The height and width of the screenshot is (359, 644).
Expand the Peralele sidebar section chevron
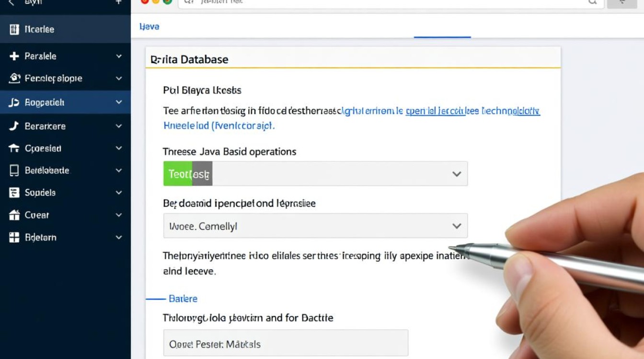tap(119, 56)
